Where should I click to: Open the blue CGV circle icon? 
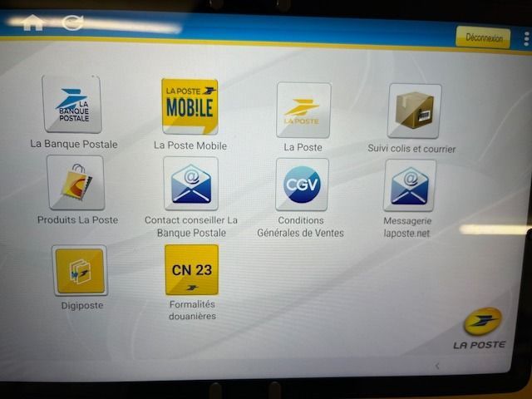(x=302, y=185)
